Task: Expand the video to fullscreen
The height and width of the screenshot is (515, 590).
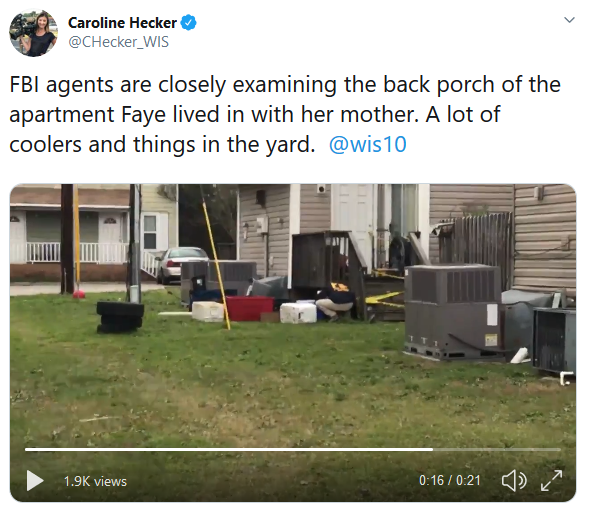Action: [552, 480]
